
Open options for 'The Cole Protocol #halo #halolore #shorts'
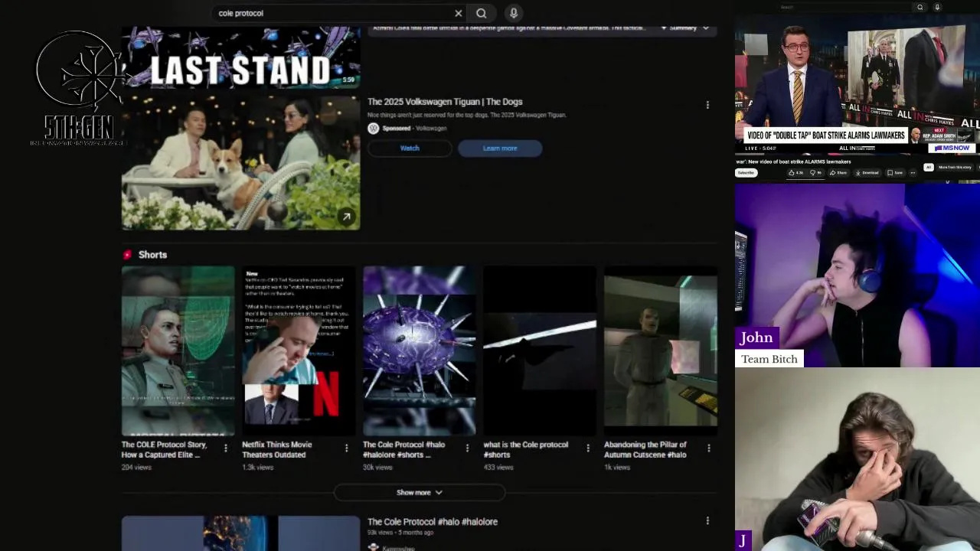tap(467, 448)
